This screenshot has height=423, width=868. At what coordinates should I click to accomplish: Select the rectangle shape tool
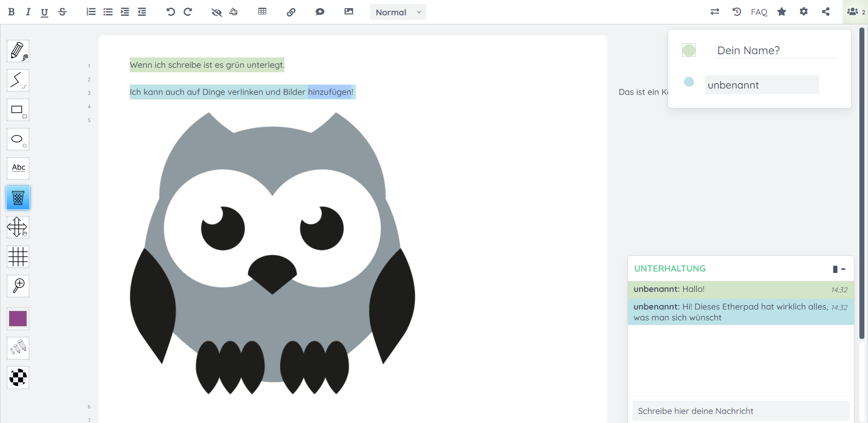point(18,110)
